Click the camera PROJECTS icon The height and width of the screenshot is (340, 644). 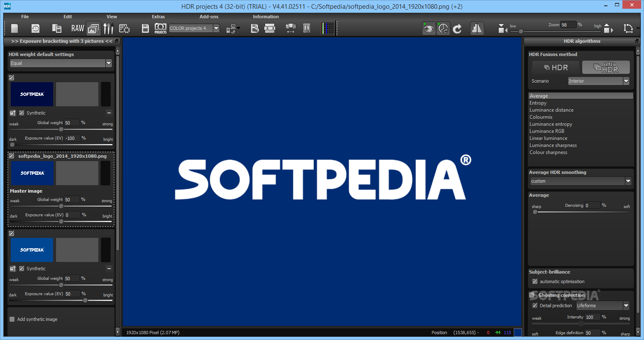pos(161,28)
